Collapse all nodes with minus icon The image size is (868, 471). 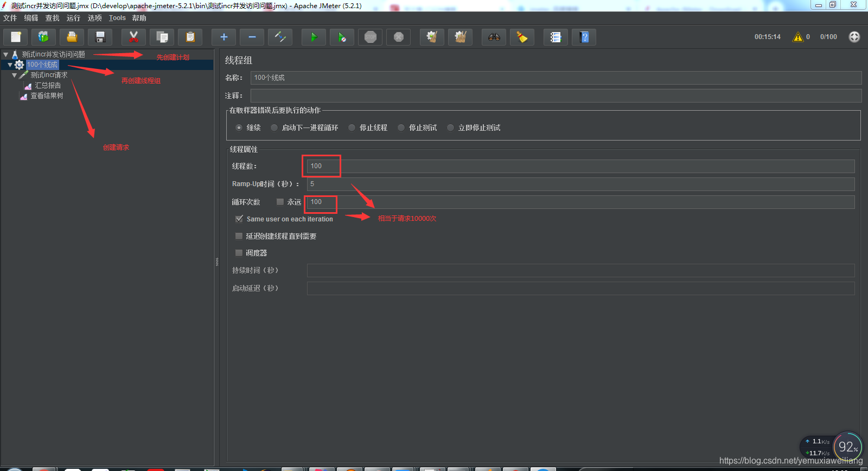pyautogui.click(x=252, y=37)
